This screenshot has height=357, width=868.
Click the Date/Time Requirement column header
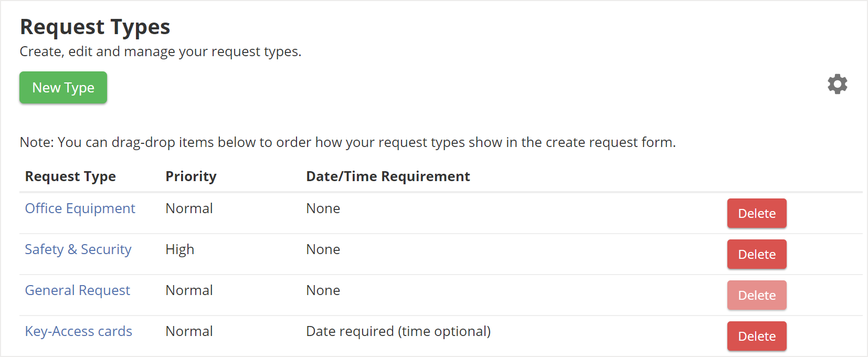click(x=388, y=176)
